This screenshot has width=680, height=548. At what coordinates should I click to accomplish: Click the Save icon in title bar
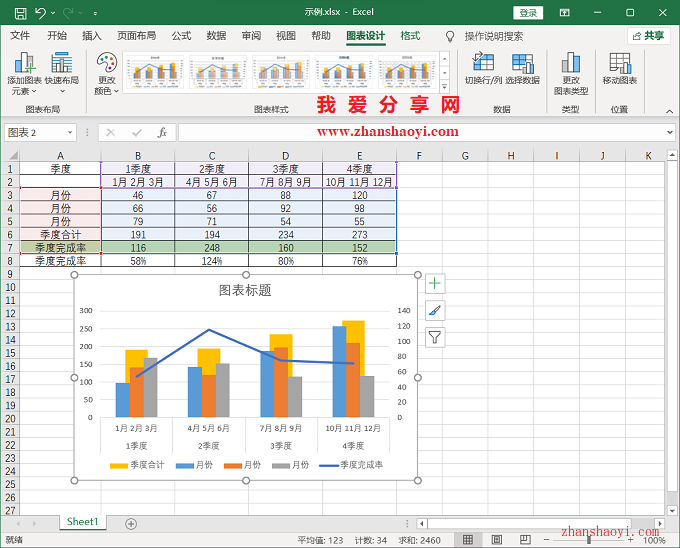tap(20, 13)
